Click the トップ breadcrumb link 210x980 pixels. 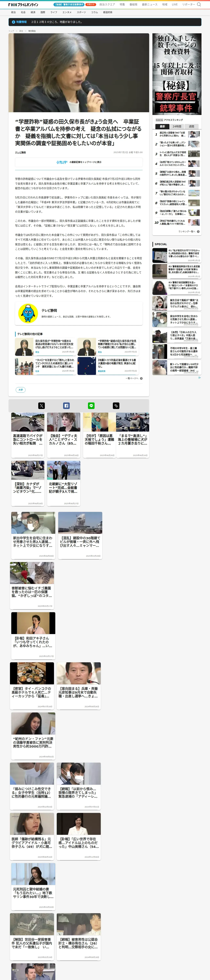11,31
